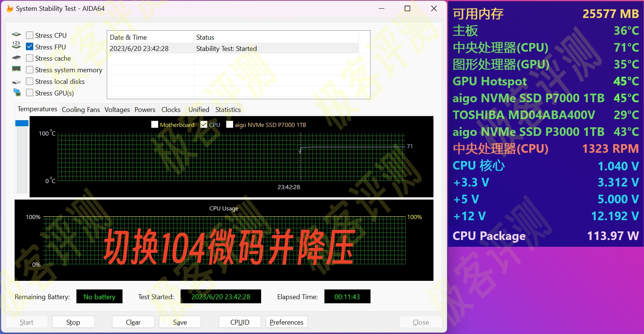Click the 25577 MB available memory value
Image resolution: width=644 pixels, height=334 pixels.
(x=610, y=14)
